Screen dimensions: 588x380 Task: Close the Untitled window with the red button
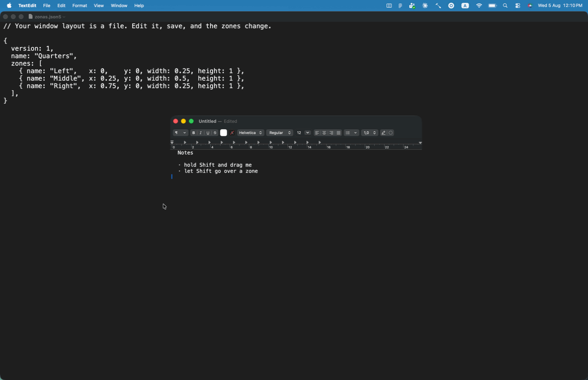pyautogui.click(x=175, y=121)
